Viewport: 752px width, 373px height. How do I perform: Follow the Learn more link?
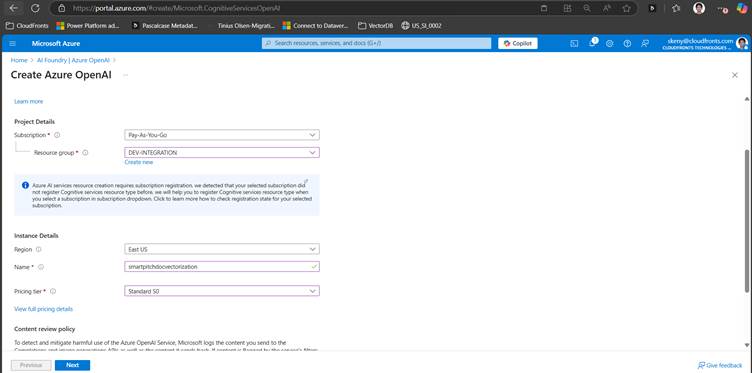pos(29,102)
